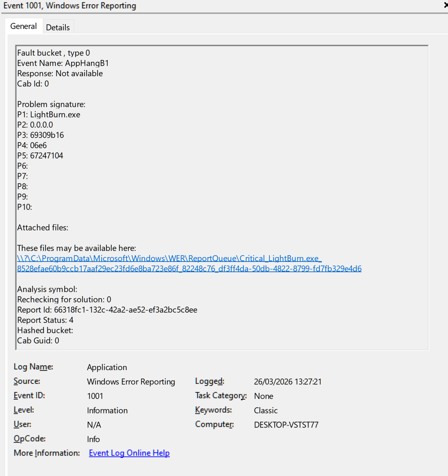Click the Source value 'Windows Error Reporting'

tap(131, 382)
